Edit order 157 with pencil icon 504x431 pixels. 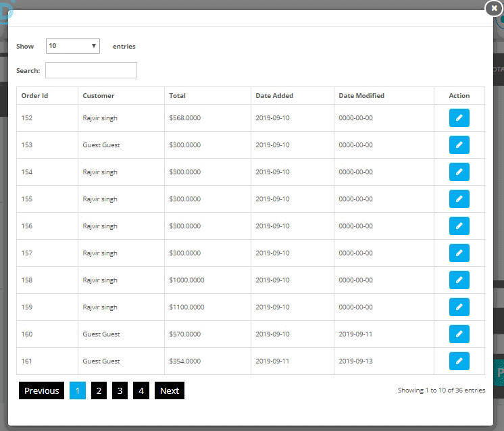[459, 253]
